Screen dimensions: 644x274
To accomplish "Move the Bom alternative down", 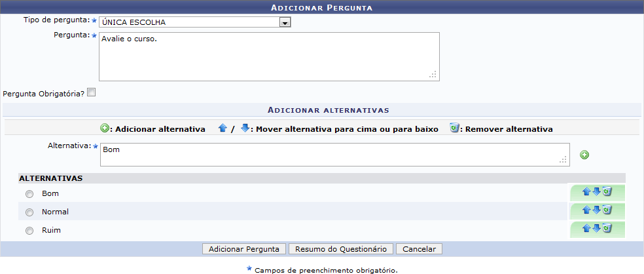I will tap(596, 191).
